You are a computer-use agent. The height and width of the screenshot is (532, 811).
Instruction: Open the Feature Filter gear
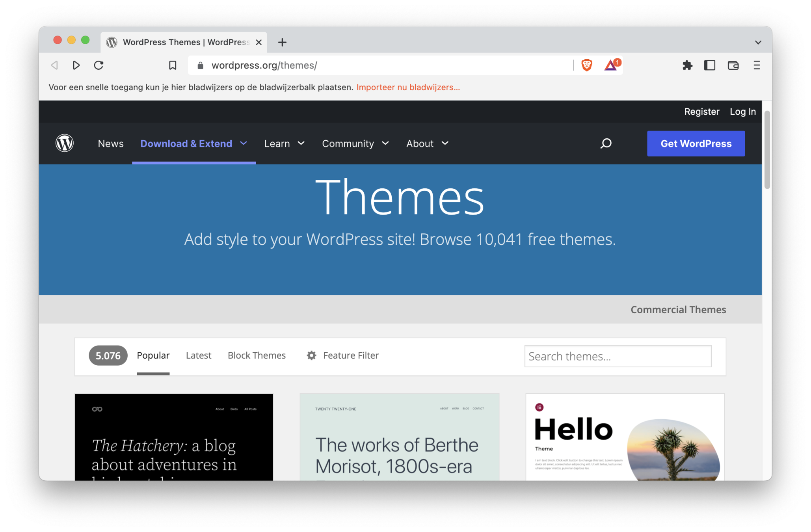tap(311, 355)
